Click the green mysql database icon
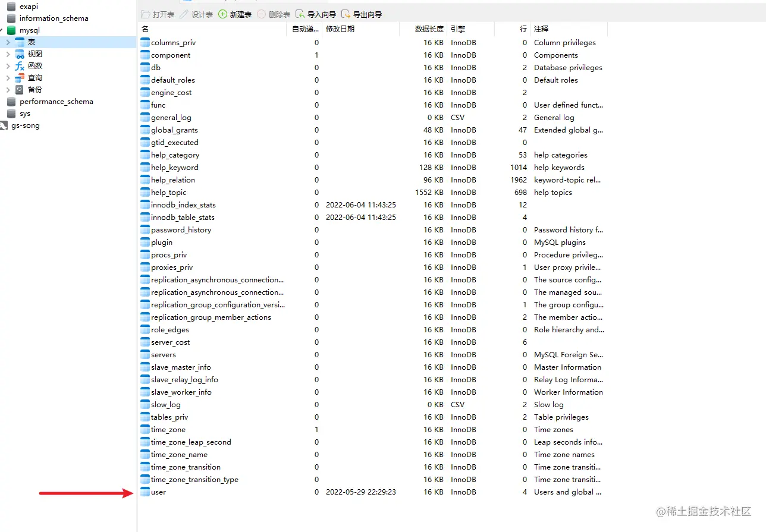Image resolution: width=766 pixels, height=532 pixels. point(11,30)
